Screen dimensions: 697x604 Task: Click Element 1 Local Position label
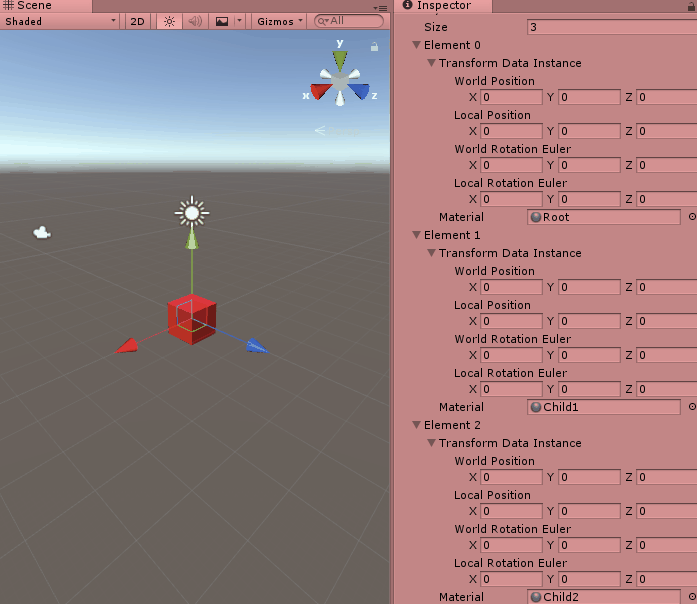click(x=492, y=305)
